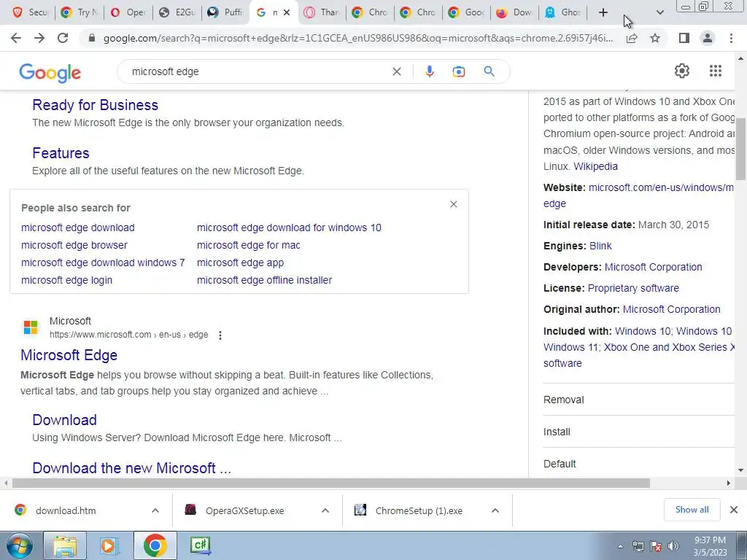
Task: Open the Microsoft Edge result title
Action: tap(69, 355)
